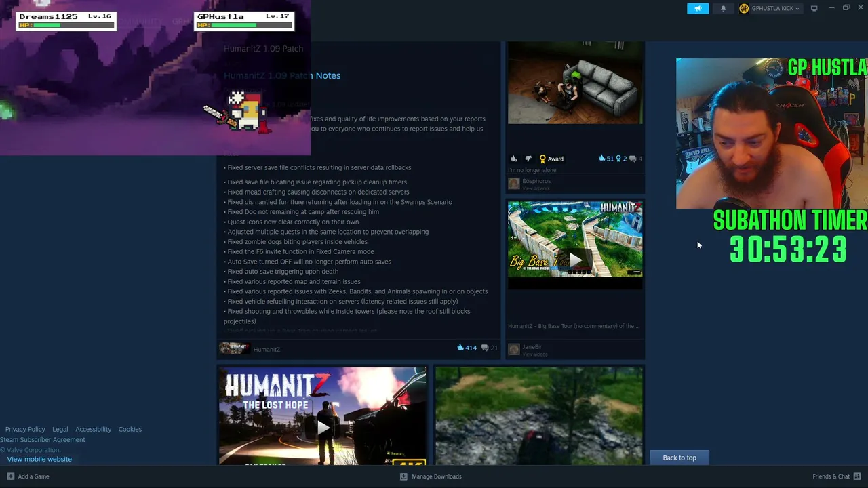
Task: Open the JaneEir user avatar
Action: coord(513,349)
